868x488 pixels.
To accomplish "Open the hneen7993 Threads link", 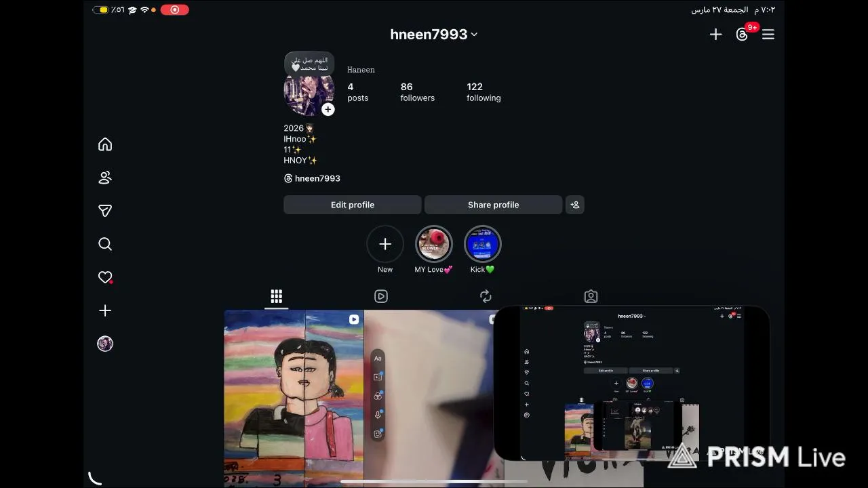I will point(312,178).
